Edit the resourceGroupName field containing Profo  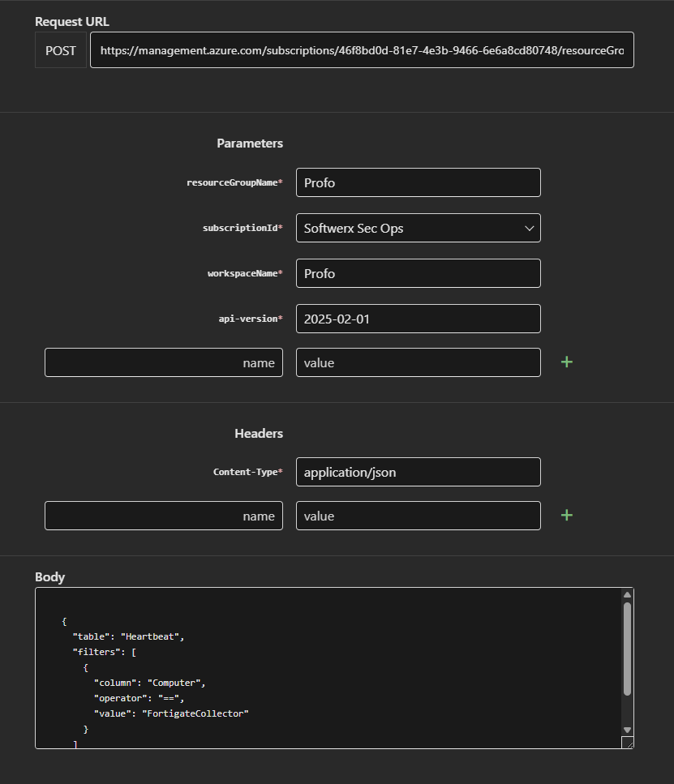tap(419, 182)
